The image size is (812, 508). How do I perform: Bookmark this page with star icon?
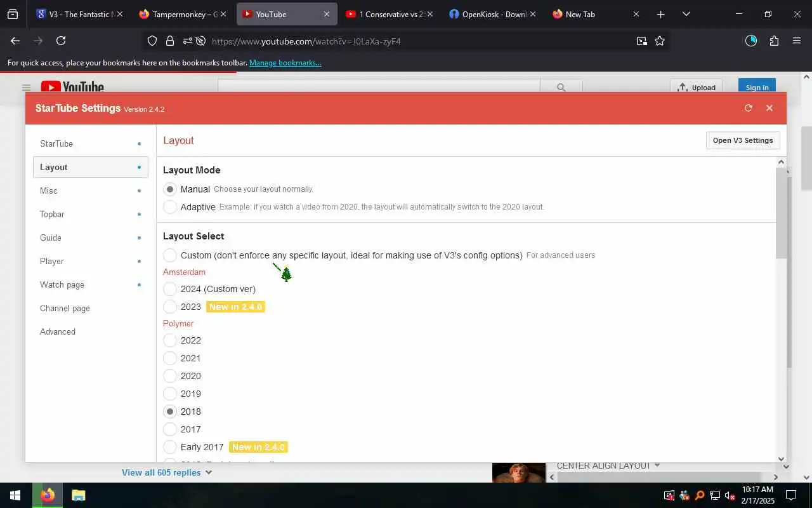[660, 41]
